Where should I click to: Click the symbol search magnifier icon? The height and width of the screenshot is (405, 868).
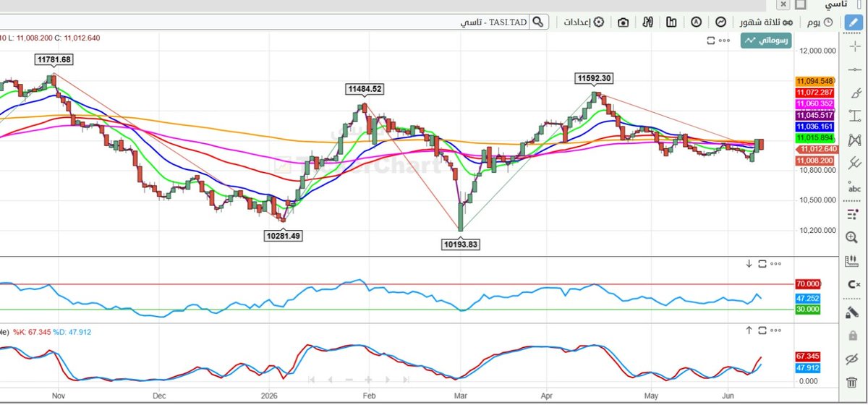537,22
